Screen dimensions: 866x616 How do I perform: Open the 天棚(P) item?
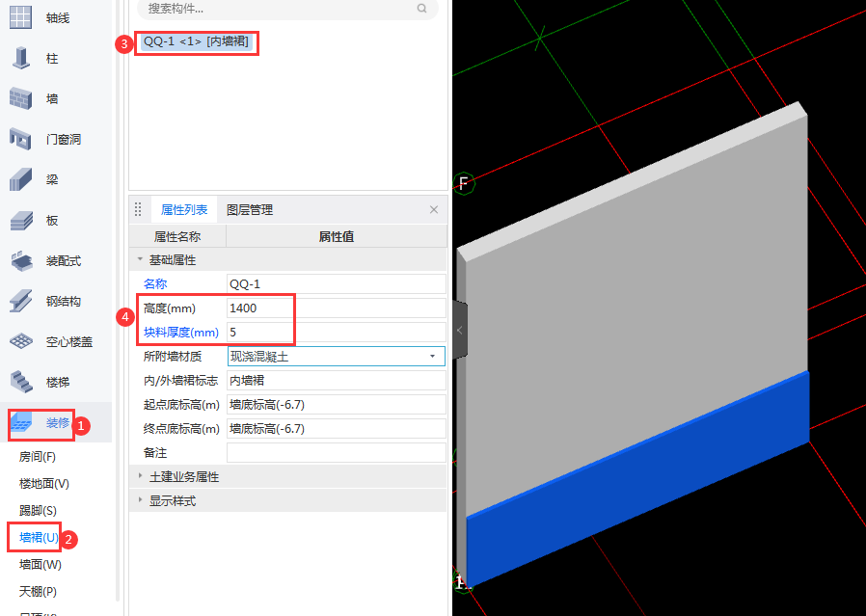39,592
